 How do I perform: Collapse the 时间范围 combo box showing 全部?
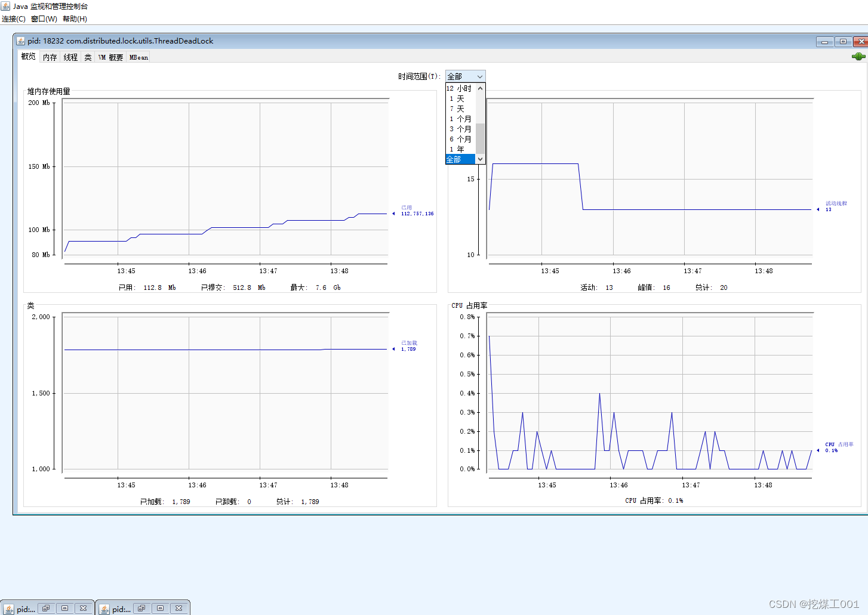pyautogui.click(x=466, y=76)
